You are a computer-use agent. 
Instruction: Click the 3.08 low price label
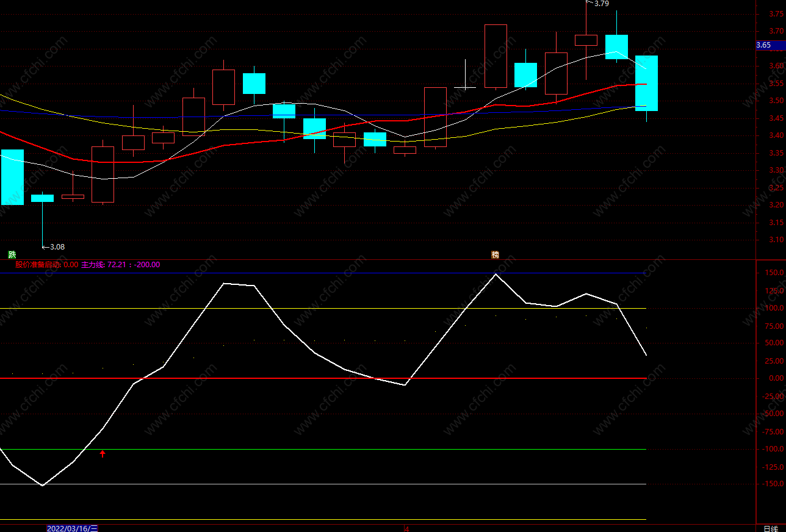[x=57, y=247]
